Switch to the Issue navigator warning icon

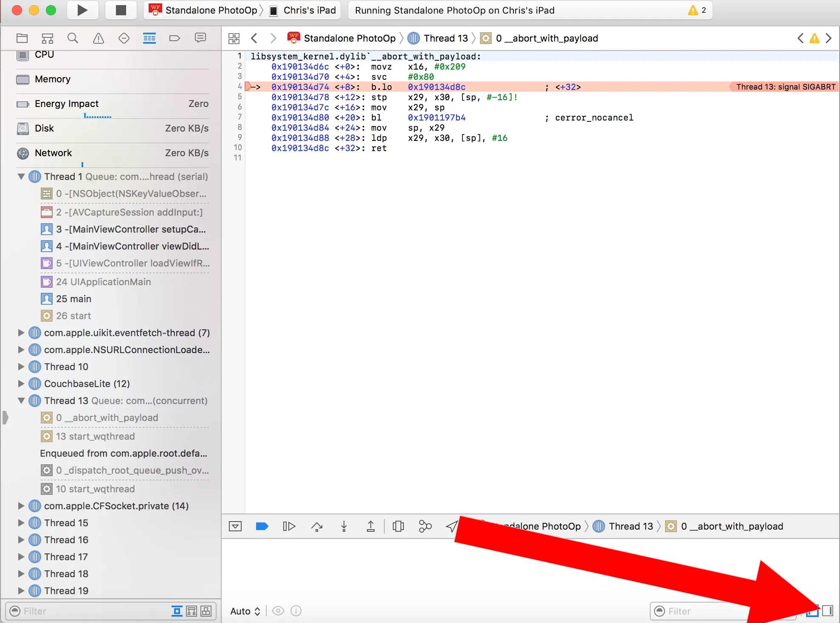98,39
